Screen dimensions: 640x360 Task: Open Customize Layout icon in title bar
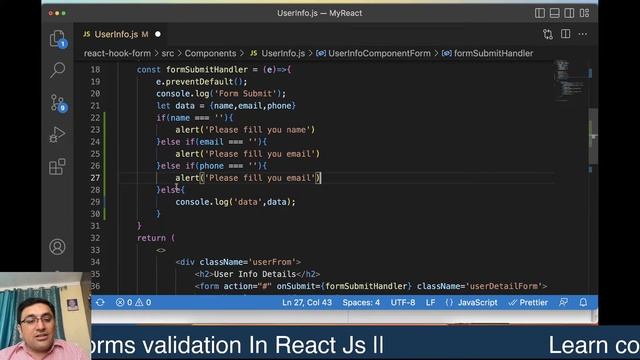click(584, 13)
